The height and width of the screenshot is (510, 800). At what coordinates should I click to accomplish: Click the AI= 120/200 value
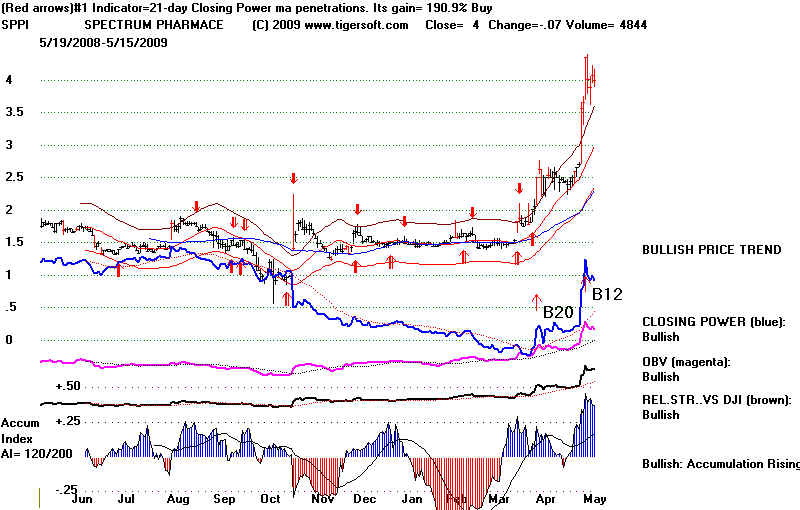tap(36, 453)
